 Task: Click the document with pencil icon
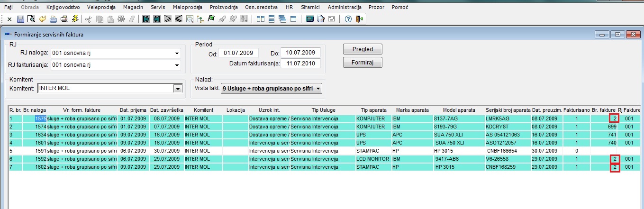pos(320,19)
